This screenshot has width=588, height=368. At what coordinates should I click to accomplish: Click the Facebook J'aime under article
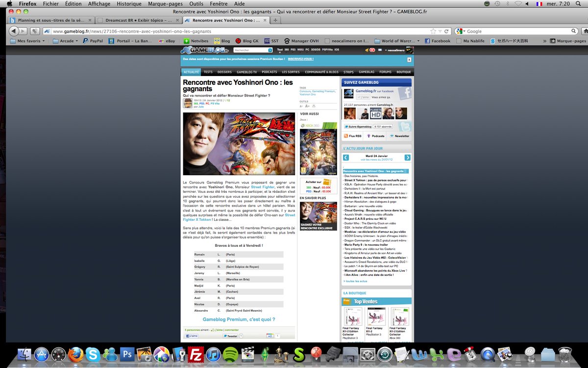click(191, 336)
